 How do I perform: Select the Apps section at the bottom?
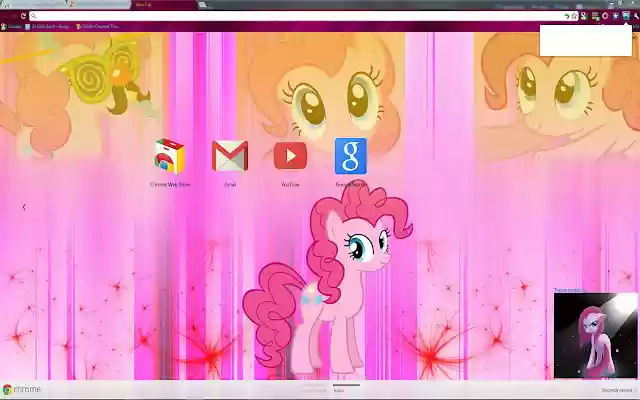(x=347, y=389)
